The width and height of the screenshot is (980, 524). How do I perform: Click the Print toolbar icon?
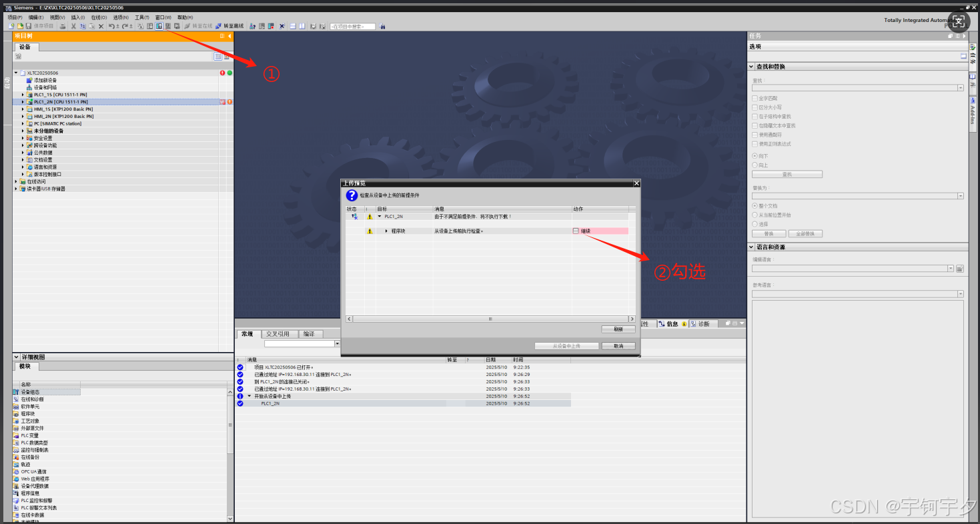pyautogui.click(x=63, y=26)
